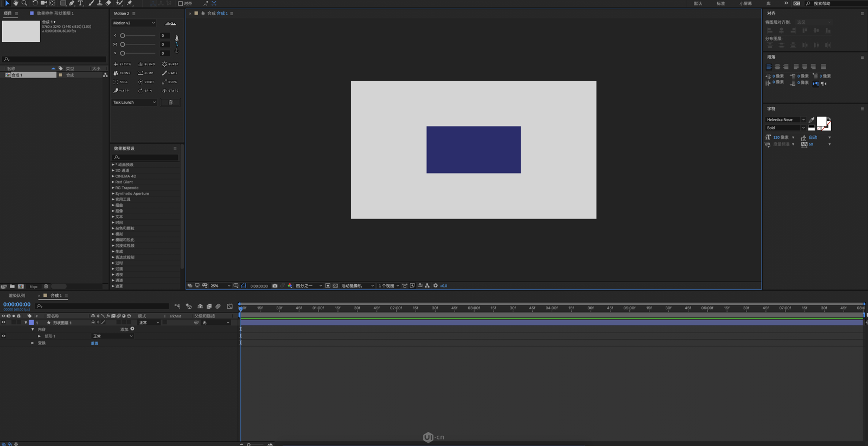Click the Motion 2 BURST tool

click(x=170, y=64)
